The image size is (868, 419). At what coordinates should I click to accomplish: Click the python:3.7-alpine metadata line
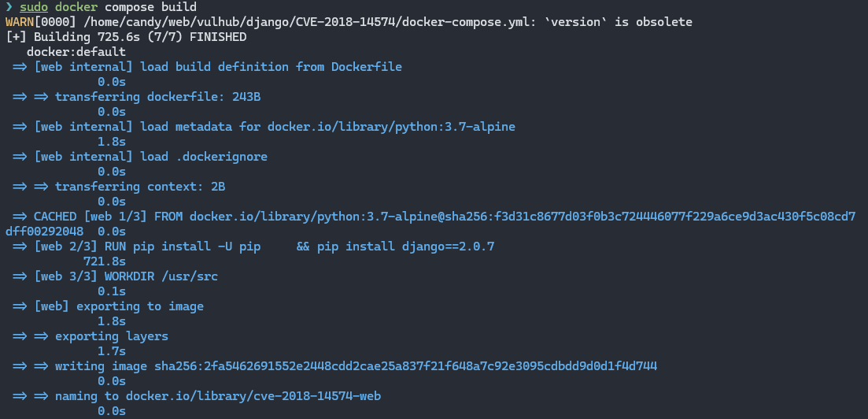(x=275, y=127)
